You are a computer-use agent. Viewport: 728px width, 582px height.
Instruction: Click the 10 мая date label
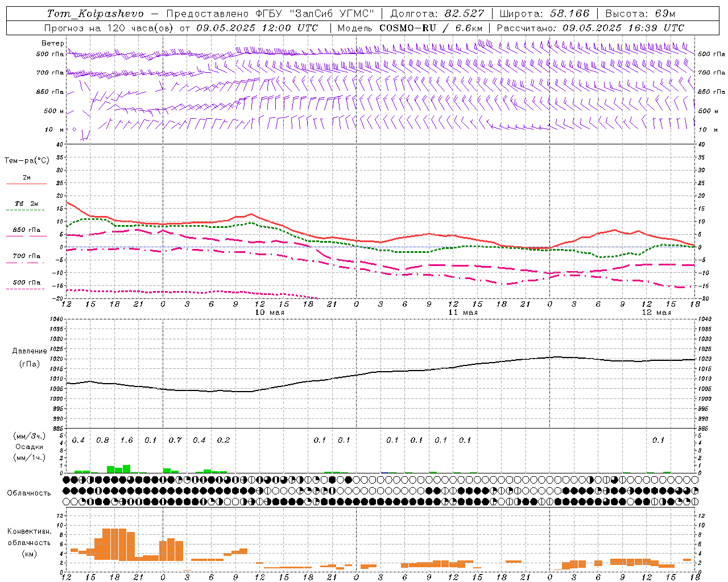[270, 313]
